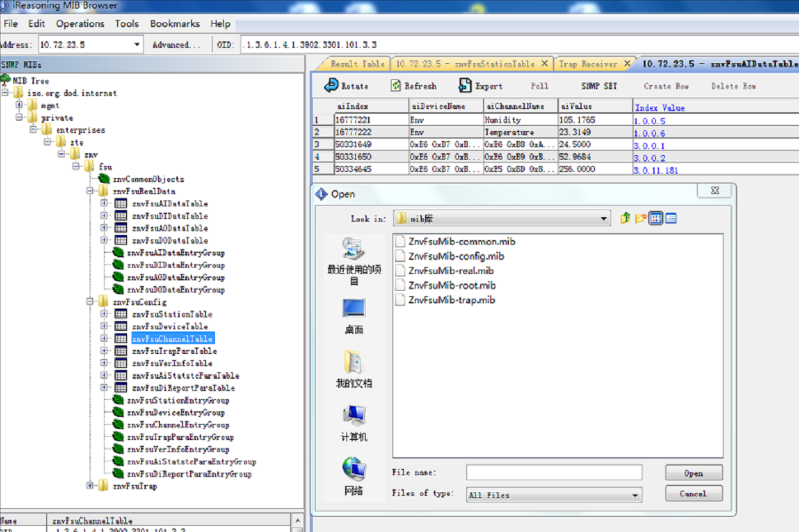Switch to details view icon
This screenshot has width=799, height=532.
tap(671, 218)
